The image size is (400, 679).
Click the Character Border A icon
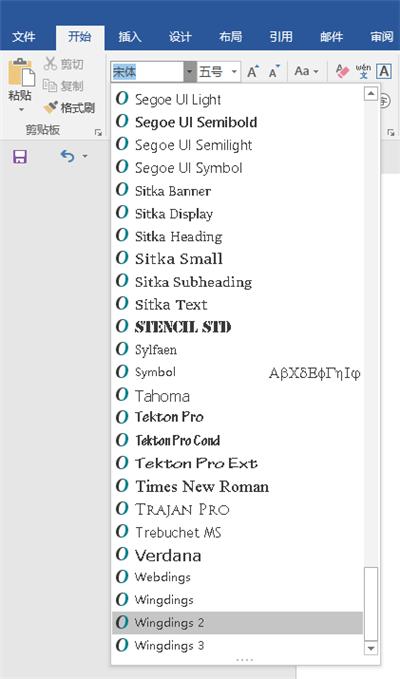point(384,71)
